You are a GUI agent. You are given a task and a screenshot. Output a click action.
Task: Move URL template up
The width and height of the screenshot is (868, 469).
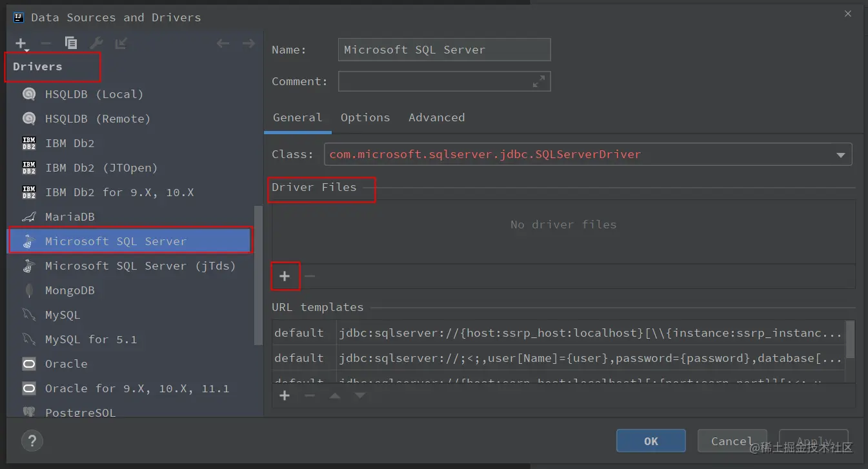[x=335, y=395]
